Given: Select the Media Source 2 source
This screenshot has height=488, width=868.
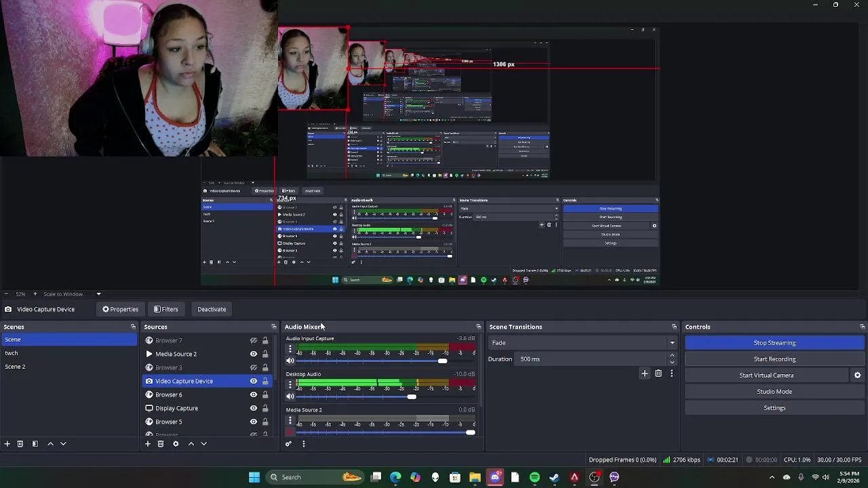Looking at the screenshot, I should pyautogui.click(x=176, y=354).
